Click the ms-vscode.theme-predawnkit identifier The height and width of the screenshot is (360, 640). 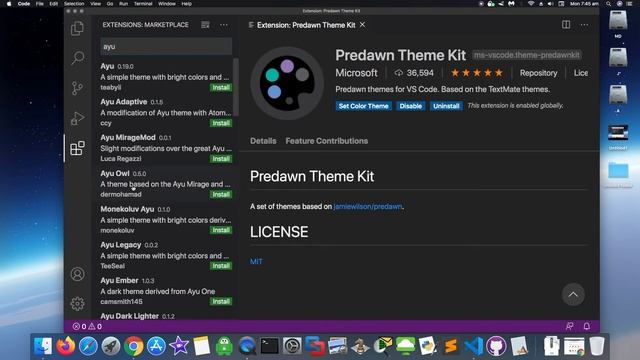pyautogui.click(x=527, y=55)
